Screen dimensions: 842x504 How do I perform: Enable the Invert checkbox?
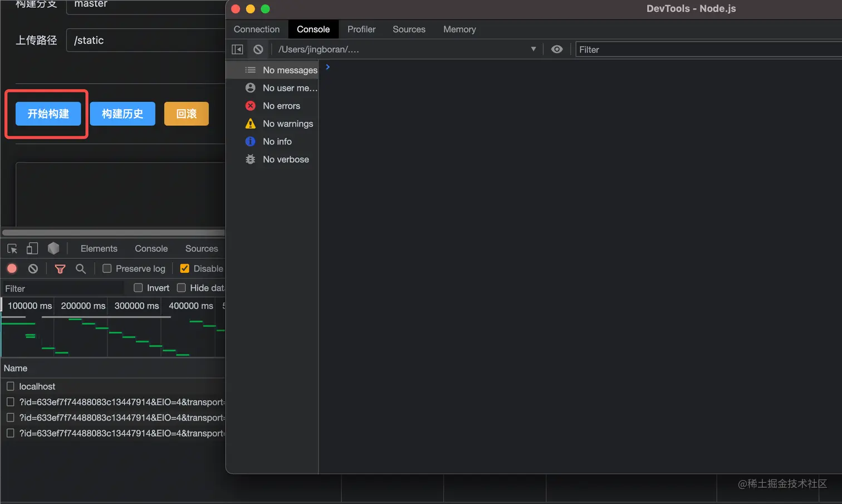(x=138, y=288)
